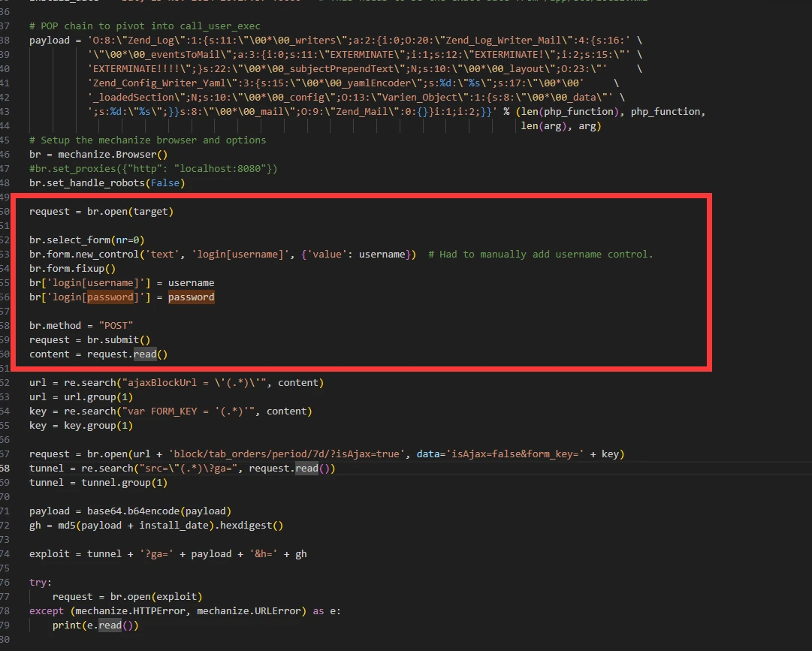Click 'br.select_form(nr=0)' line

[x=87, y=240]
